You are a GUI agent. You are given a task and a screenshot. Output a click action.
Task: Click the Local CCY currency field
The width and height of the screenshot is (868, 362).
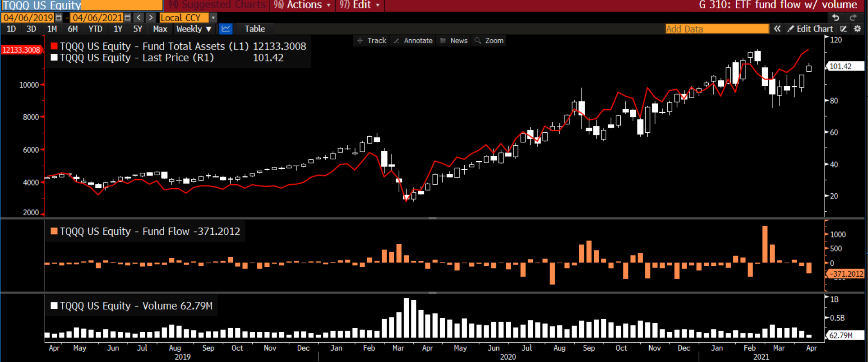[184, 18]
